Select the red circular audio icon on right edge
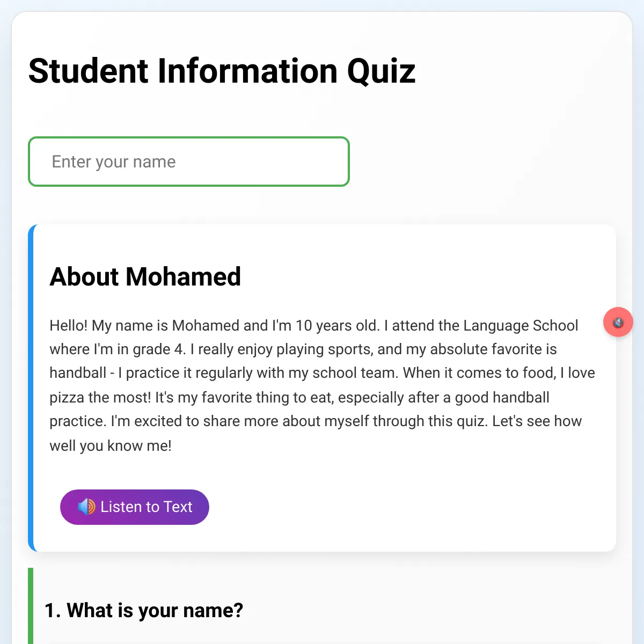The width and height of the screenshot is (644, 644). pos(618,322)
